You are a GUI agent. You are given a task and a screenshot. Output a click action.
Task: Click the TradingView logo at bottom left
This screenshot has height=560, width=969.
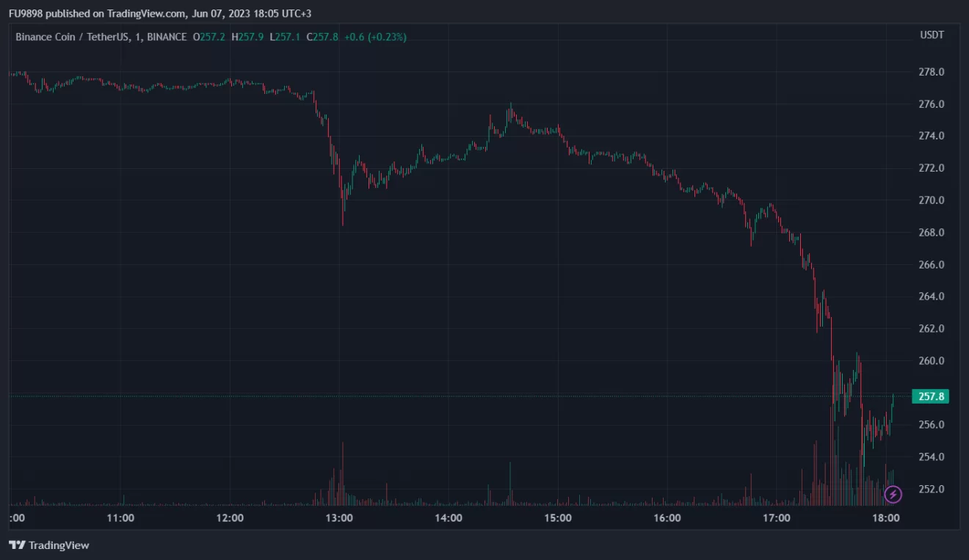tap(49, 545)
